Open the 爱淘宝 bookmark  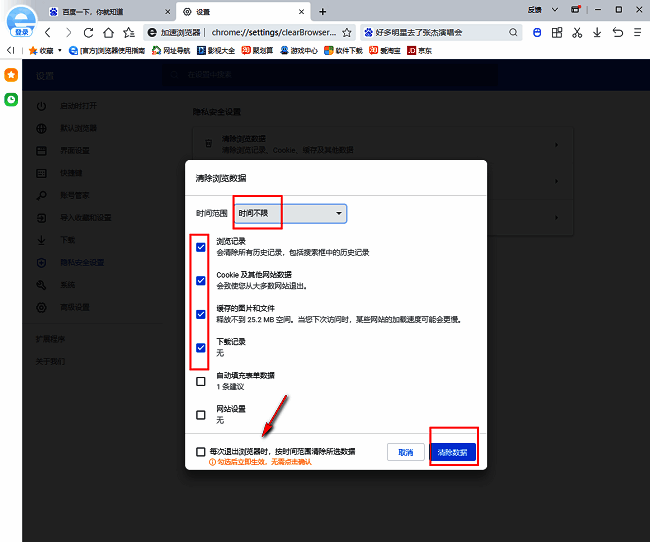385,51
